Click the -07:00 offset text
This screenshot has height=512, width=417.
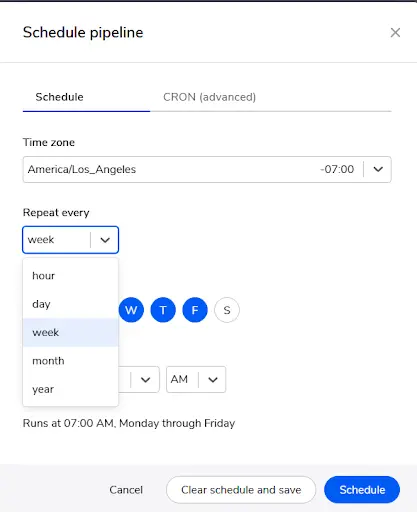point(337,169)
